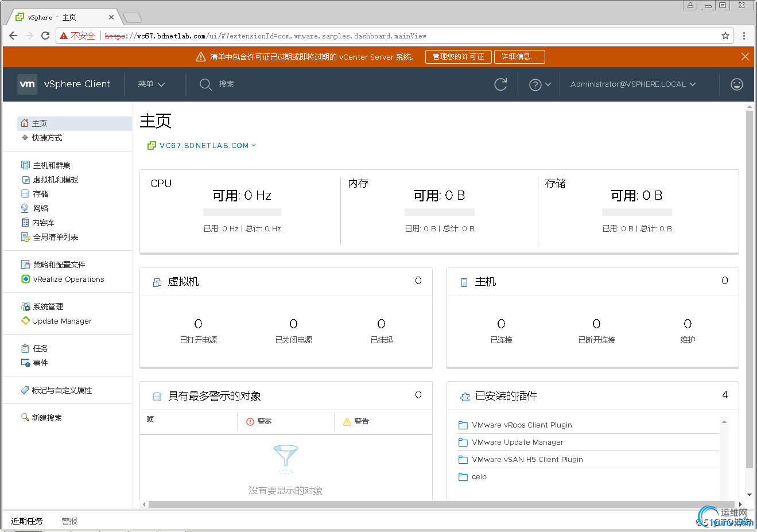757x532 pixels.
Task: Switch to the 近期任务 tab
Action: coord(27,521)
